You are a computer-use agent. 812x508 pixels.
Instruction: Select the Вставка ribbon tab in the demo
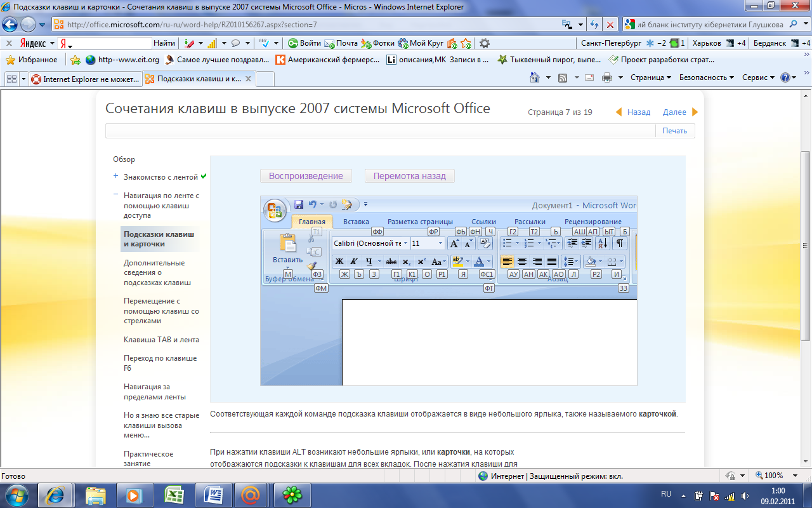click(356, 222)
